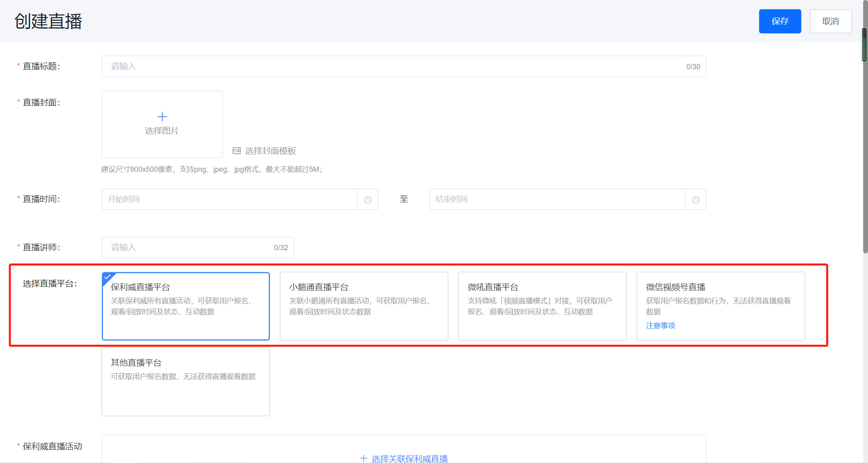This screenshot has width=868, height=463.
Task: Select the 其他直播平台 card
Action: [x=186, y=382]
